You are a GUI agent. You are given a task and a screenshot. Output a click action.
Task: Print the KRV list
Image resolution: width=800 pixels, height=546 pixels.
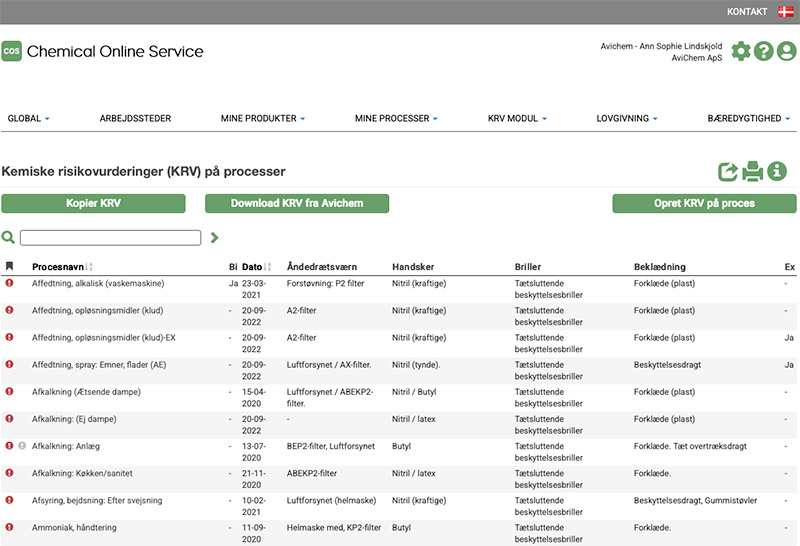coord(752,172)
